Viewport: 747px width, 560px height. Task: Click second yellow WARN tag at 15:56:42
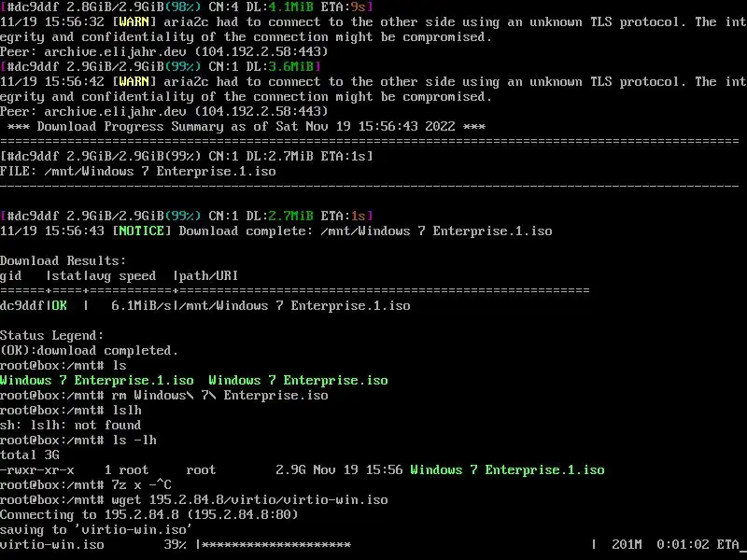[134, 82]
